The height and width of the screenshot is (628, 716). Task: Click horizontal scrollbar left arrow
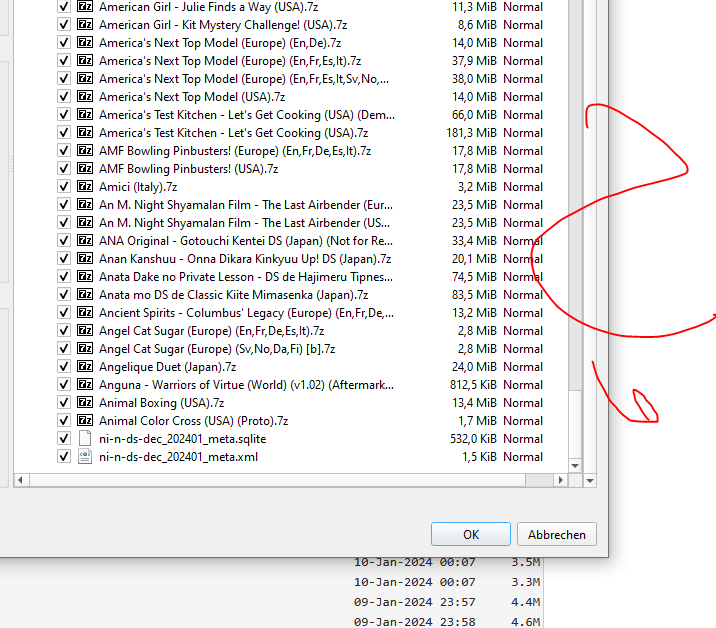point(20,480)
